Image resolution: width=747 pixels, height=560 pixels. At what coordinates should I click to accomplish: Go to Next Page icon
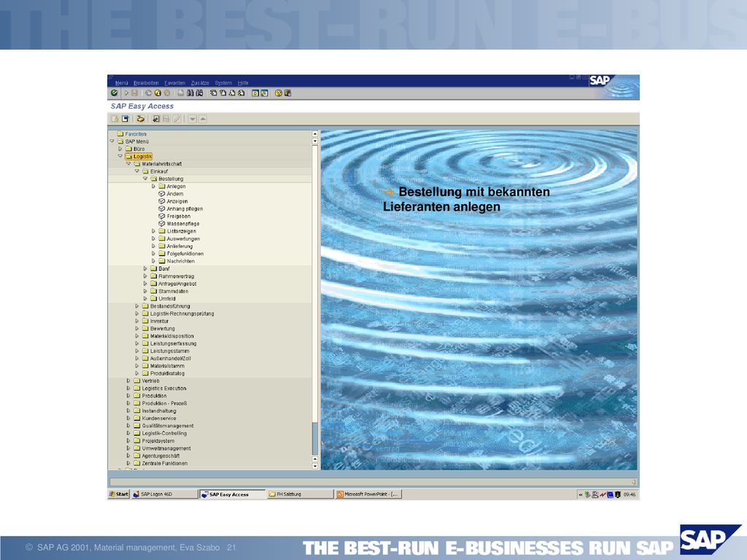pyautogui.click(x=232, y=93)
